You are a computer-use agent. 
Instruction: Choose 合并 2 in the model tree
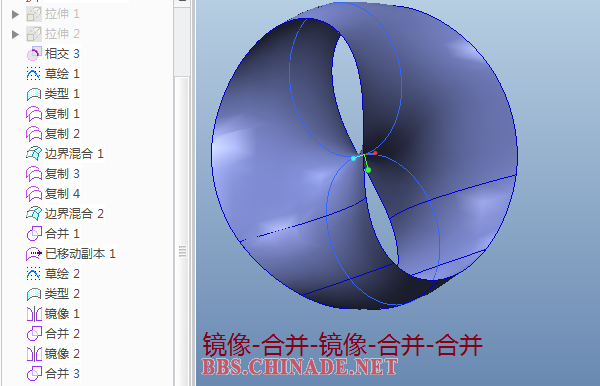[x=62, y=334]
